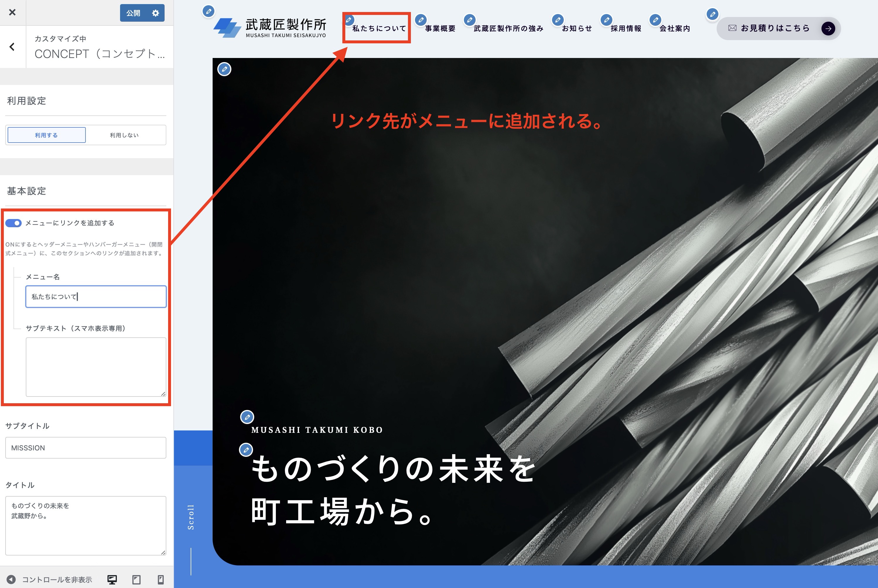Open 会社案内 menu link
This screenshot has width=878, height=588.
675,28
